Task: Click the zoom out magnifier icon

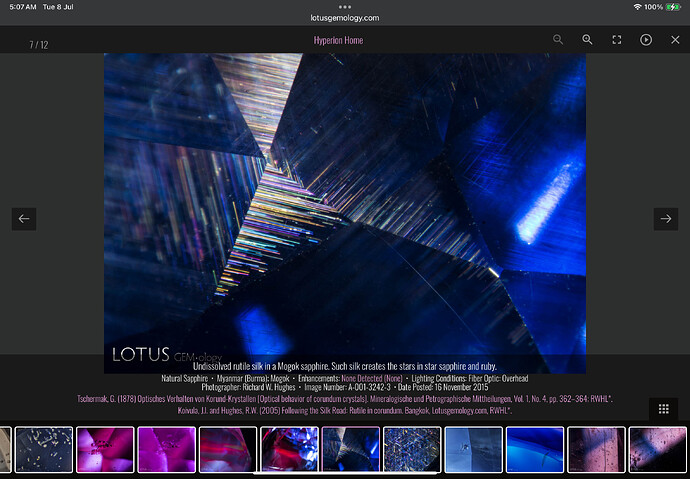Action: 558,40
